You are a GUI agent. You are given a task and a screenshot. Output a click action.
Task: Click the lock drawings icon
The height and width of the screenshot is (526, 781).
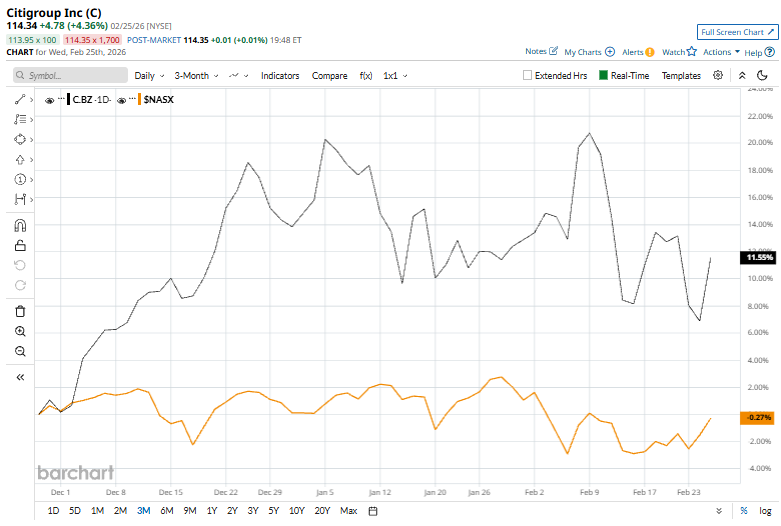pos(20,245)
